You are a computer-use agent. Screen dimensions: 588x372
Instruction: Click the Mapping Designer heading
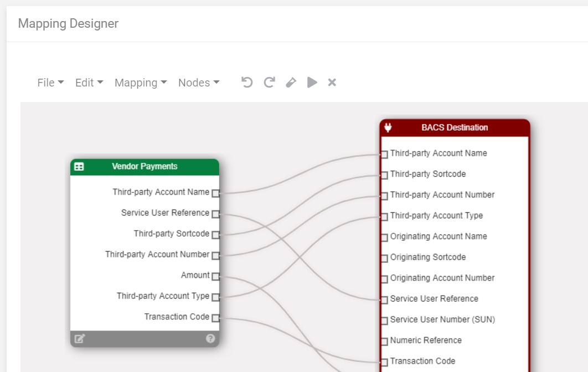[68, 23]
